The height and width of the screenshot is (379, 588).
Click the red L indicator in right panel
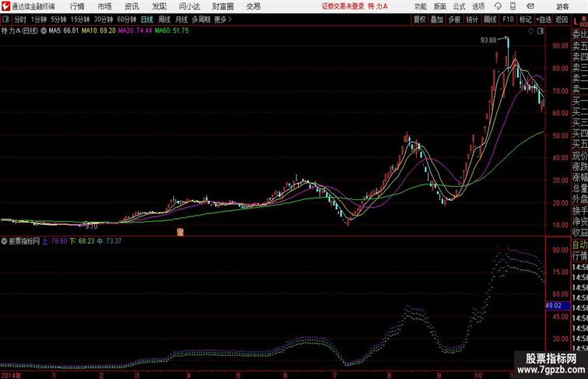576,22
